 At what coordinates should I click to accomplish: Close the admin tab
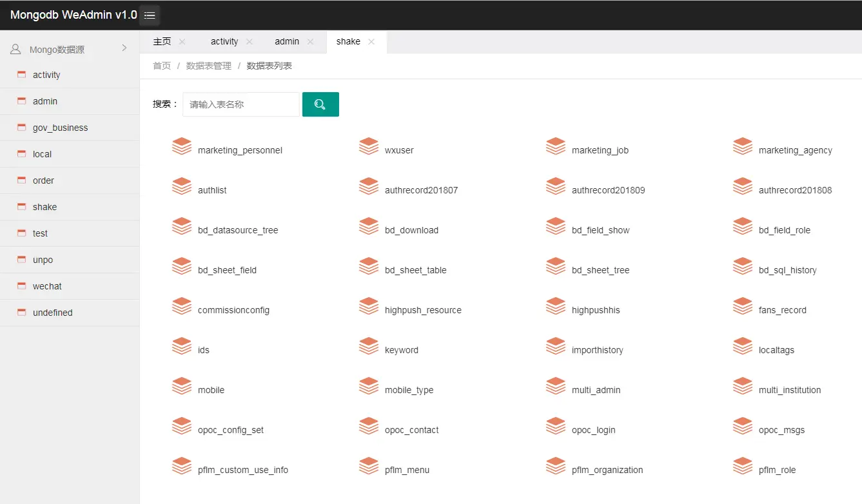coord(310,41)
